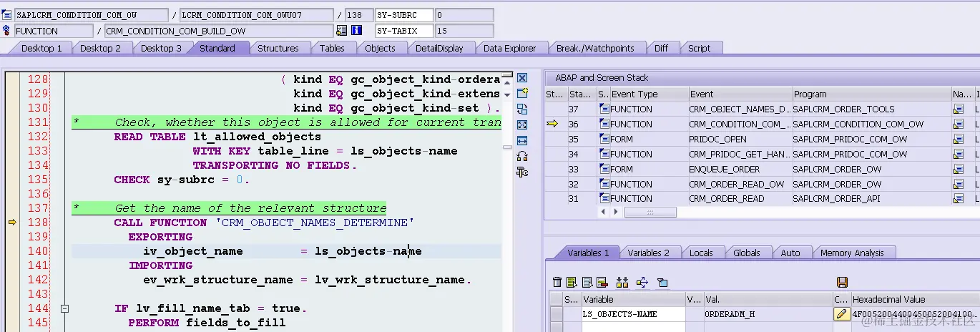The image size is (980, 332).
Task: Click the stack table horizontal scrollbar thumb
Action: 650,213
